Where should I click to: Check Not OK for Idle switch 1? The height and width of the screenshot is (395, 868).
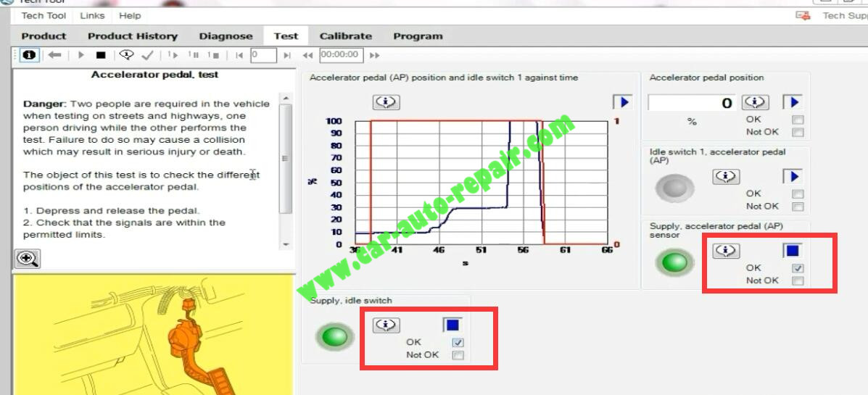tap(798, 207)
